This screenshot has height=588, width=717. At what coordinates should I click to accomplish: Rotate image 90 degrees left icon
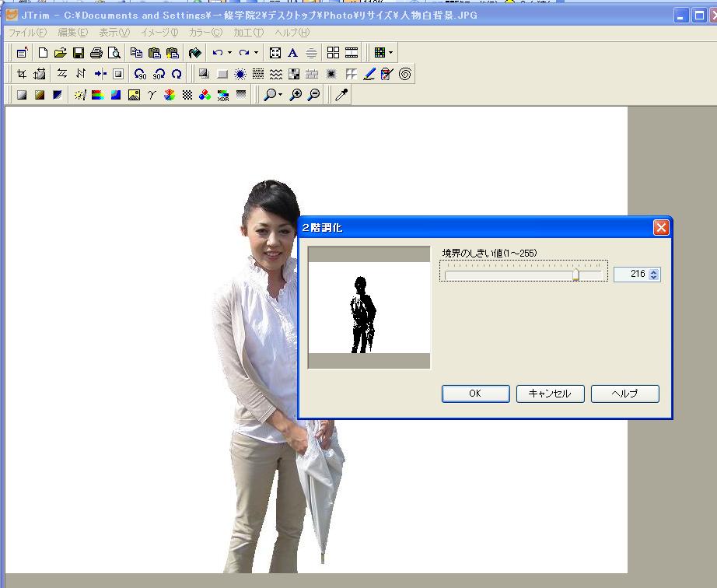tap(141, 74)
